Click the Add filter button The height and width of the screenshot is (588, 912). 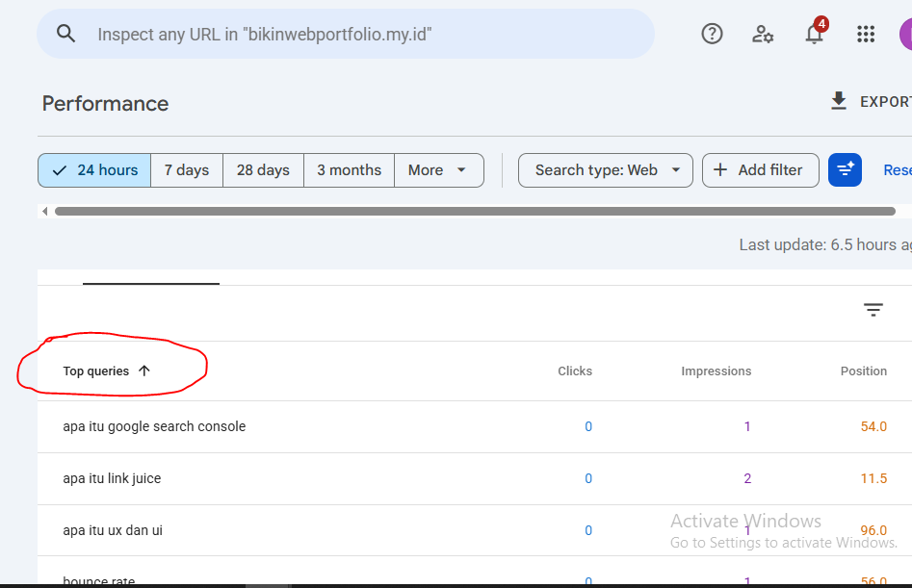760,170
